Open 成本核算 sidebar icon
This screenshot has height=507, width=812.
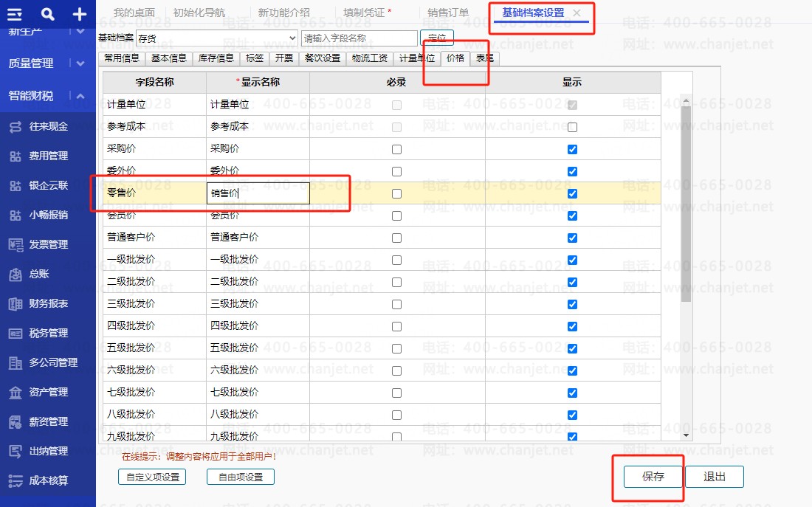[16, 480]
